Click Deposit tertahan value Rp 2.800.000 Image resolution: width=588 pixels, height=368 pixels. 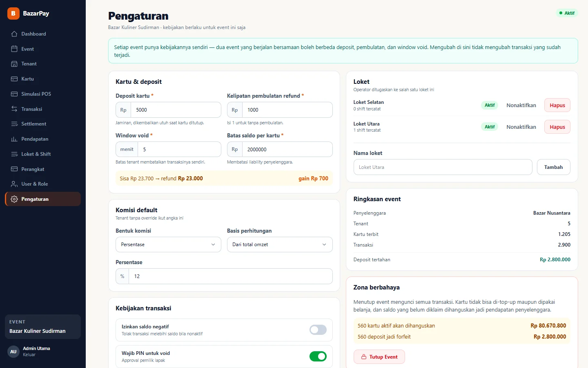pos(555,260)
